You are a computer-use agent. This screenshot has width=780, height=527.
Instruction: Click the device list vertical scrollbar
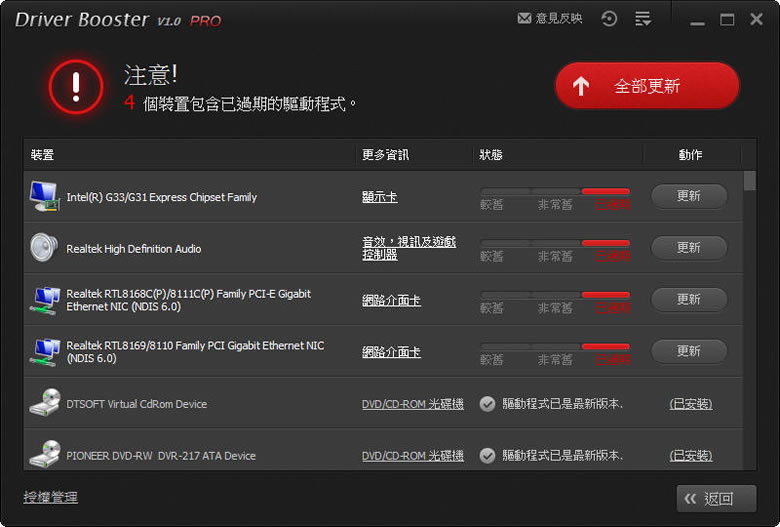point(750,300)
